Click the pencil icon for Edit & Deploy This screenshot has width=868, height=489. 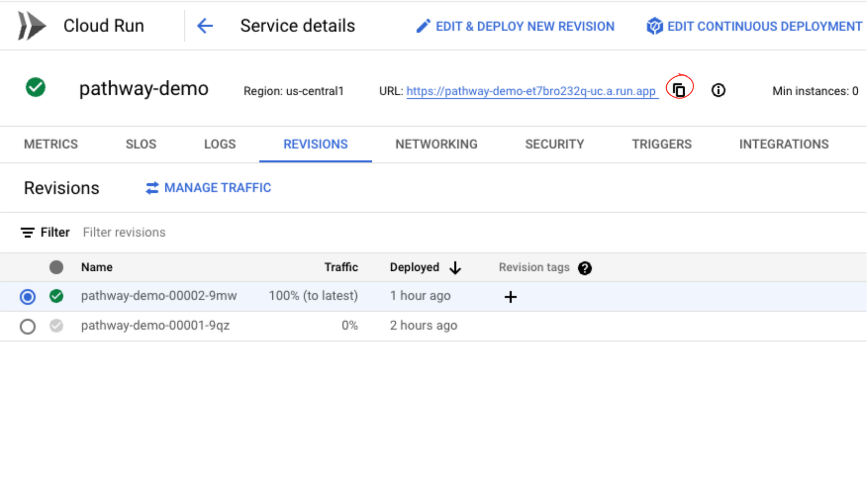pos(423,26)
